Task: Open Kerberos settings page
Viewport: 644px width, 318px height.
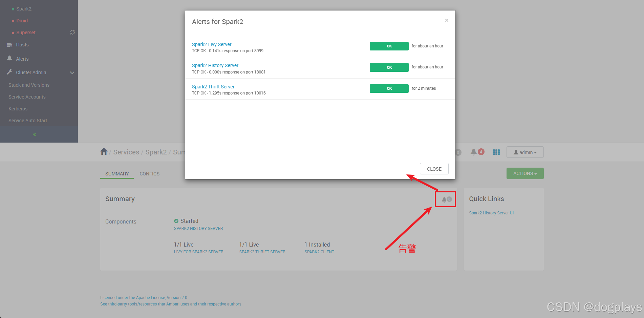Action: click(x=18, y=109)
